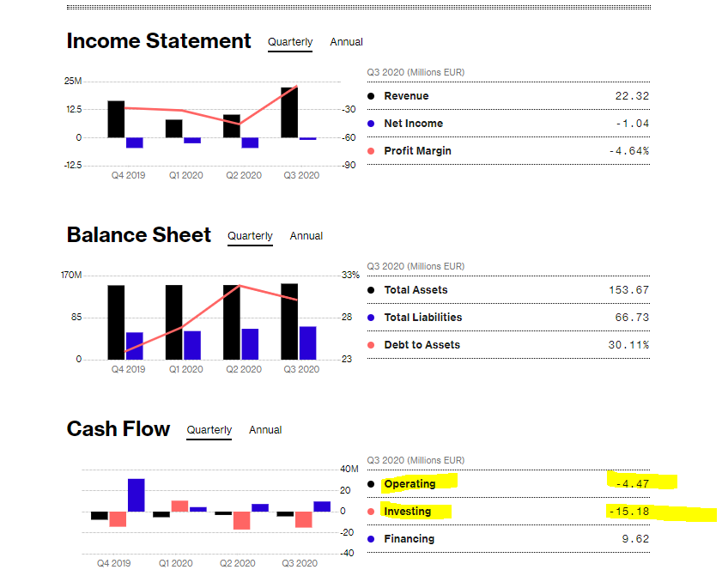The height and width of the screenshot is (588, 722).
Task: Switch Income Statement to Annual view
Action: (346, 42)
